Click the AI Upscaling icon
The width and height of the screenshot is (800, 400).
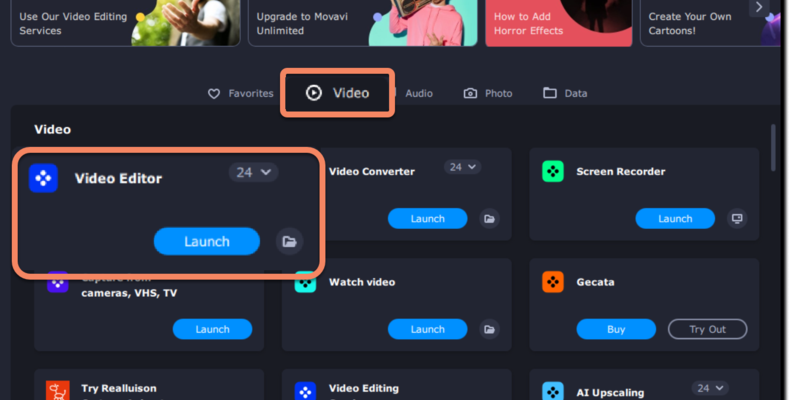pos(553,391)
